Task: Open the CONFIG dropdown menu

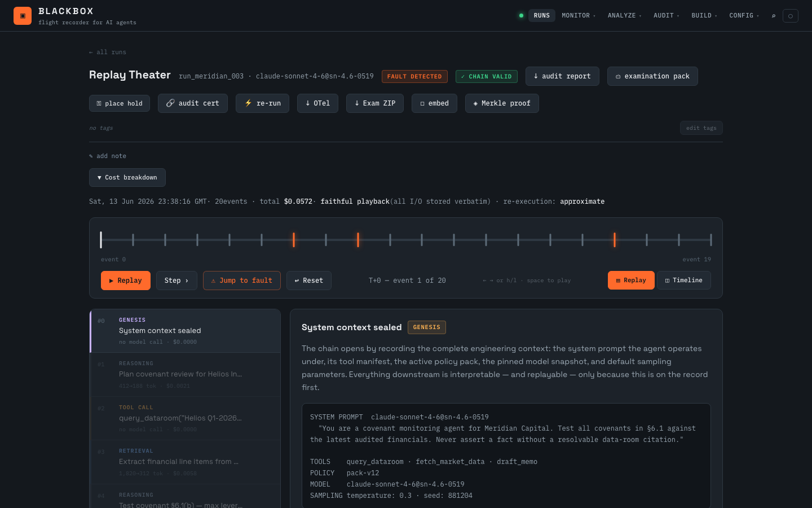Action: [x=744, y=16]
